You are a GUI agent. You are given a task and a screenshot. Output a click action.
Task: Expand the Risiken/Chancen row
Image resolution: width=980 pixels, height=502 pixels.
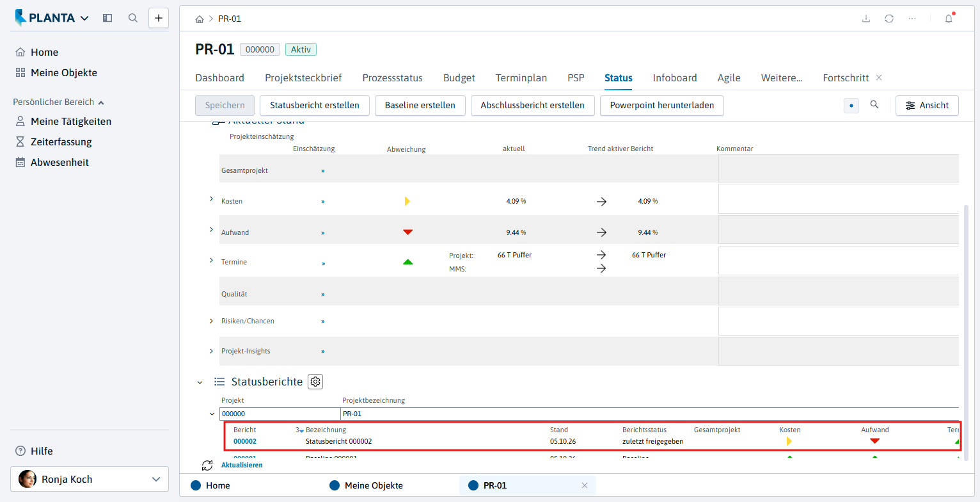(x=211, y=321)
